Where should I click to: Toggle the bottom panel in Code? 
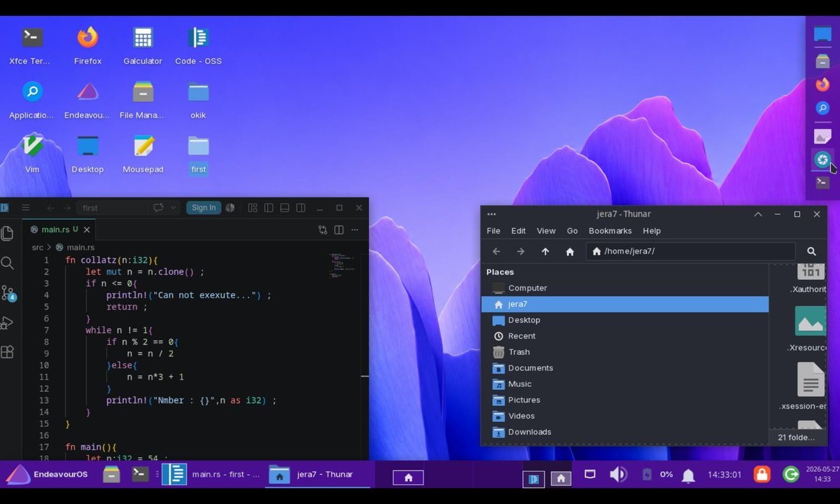285,208
